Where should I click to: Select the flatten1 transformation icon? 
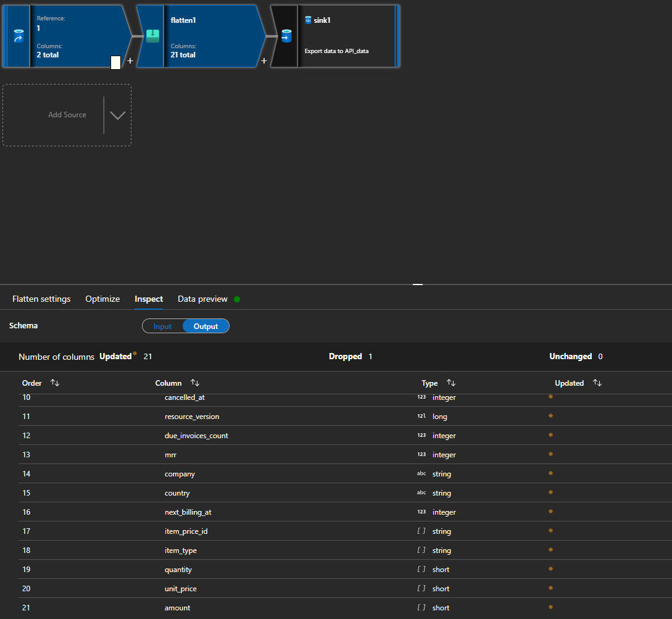[x=152, y=36]
